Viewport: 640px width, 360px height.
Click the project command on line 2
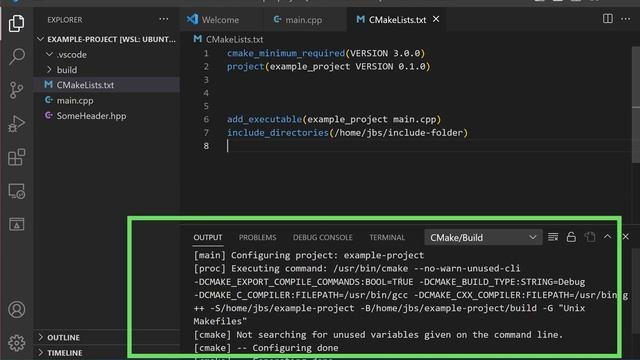point(246,67)
